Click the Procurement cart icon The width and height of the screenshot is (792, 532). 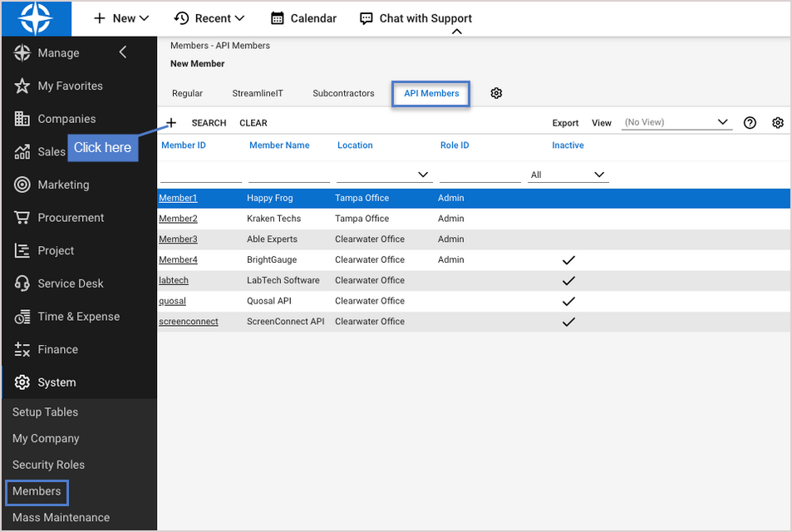coord(22,217)
